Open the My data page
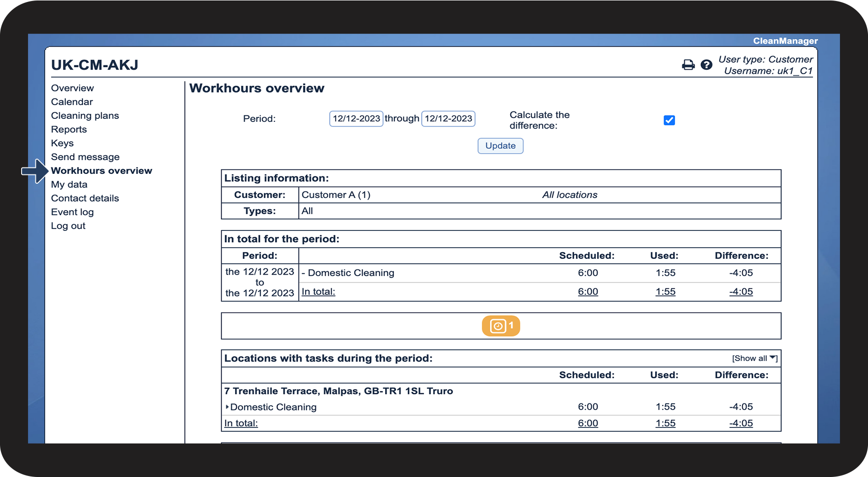The width and height of the screenshot is (868, 477). tap(69, 184)
